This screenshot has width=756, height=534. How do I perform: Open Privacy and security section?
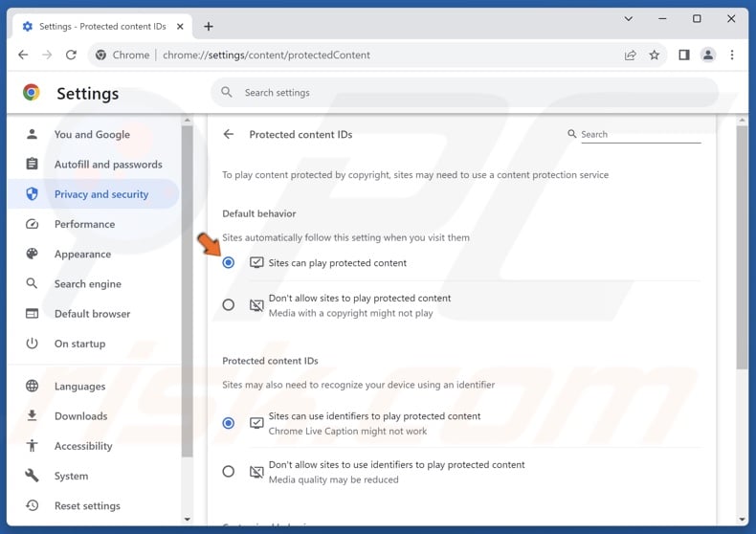[94, 194]
